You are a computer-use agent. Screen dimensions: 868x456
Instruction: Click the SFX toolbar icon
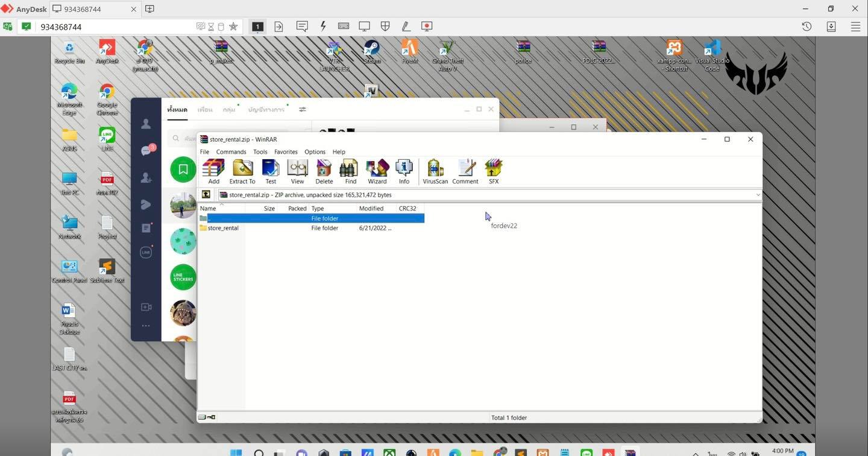pos(494,172)
